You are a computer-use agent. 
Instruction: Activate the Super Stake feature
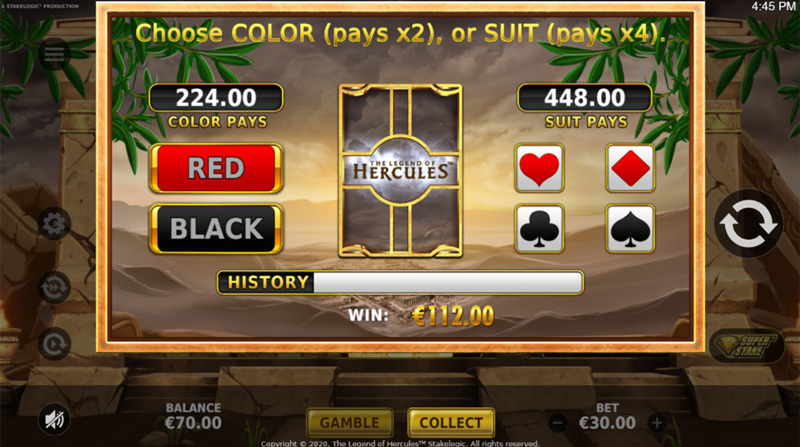[746, 345]
